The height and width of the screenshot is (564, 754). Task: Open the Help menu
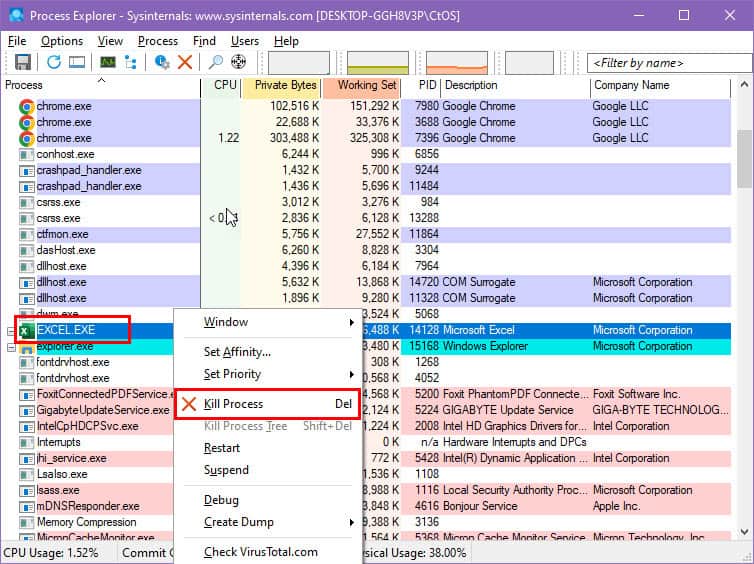click(x=286, y=41)
